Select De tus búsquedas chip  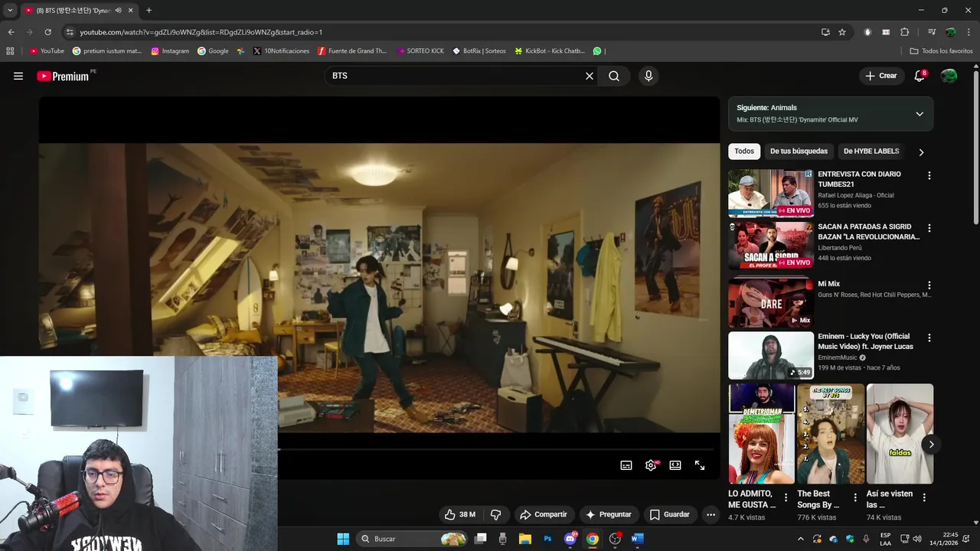click(799, 152)
